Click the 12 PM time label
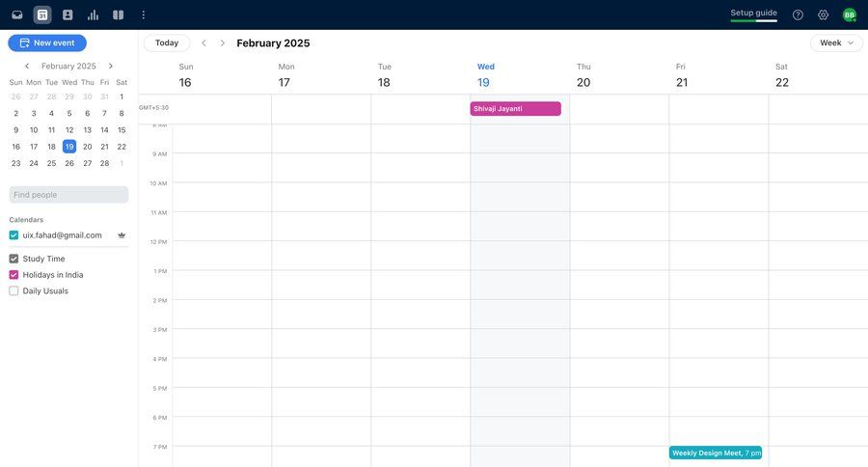Screen dimensions: 868x467 point(159,242)
